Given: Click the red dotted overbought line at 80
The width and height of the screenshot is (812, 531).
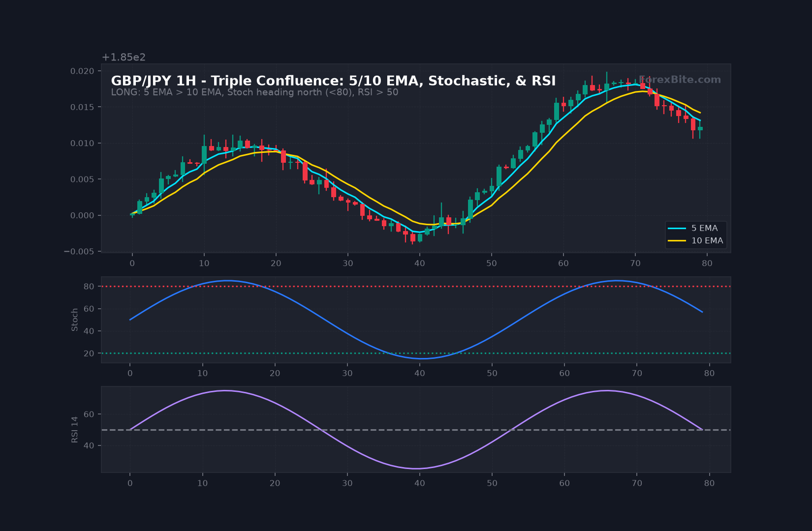Looking at the screenshot, I should 416,286.
